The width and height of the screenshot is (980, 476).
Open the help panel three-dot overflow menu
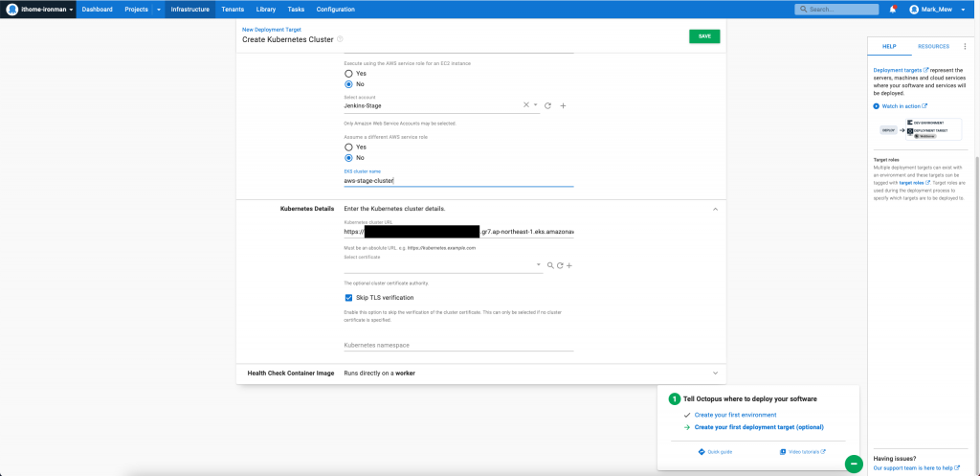[965, 46]
